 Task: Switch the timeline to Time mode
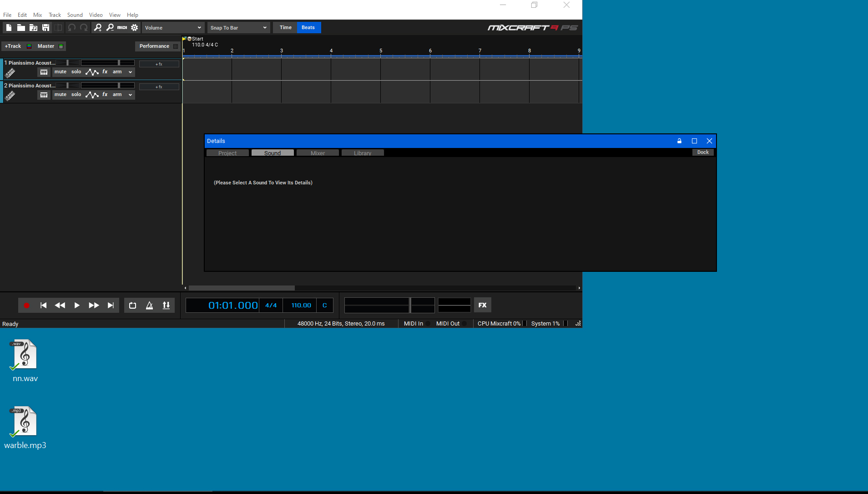coord(285,28)
